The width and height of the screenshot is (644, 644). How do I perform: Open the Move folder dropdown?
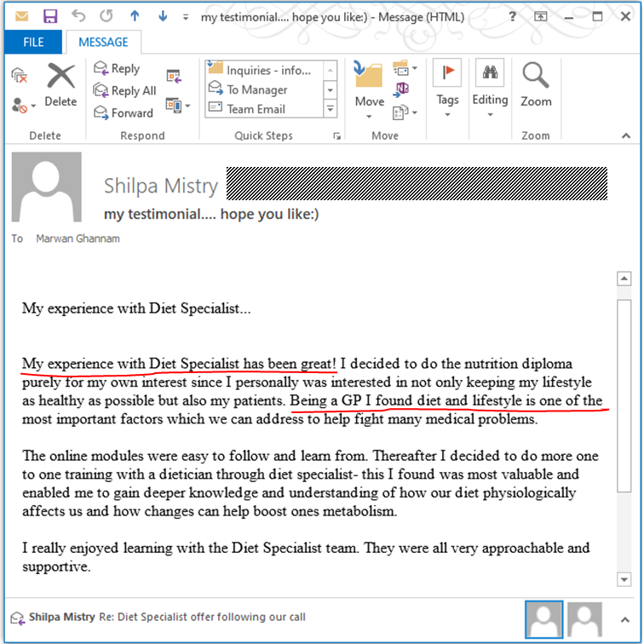click(x=369, y=90)
